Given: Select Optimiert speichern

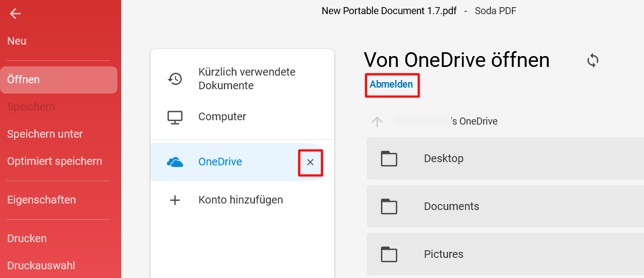Looking at the screenshot, I should tap(55, 161).
